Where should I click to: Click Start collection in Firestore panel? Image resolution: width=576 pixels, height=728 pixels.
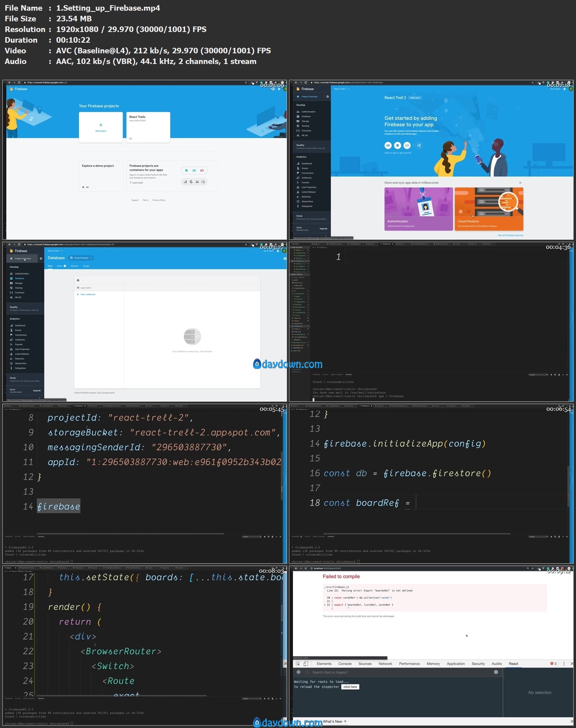coord(86,294)
